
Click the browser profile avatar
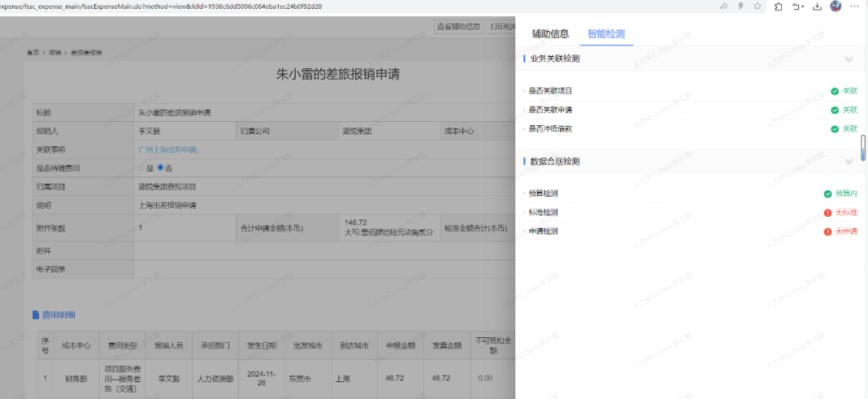pos(836,6)
